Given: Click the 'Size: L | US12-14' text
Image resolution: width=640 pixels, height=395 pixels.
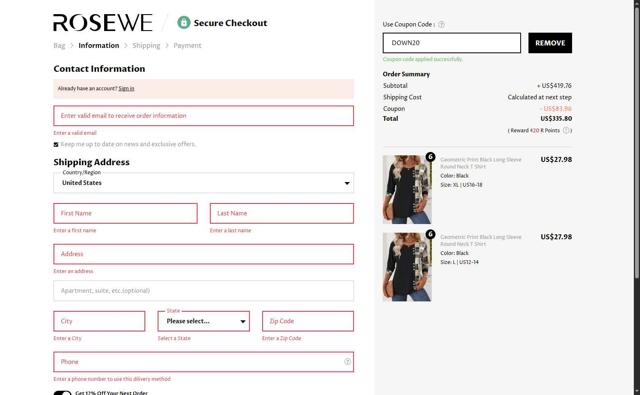Looking at the screenshot, I should pos(459,262).
